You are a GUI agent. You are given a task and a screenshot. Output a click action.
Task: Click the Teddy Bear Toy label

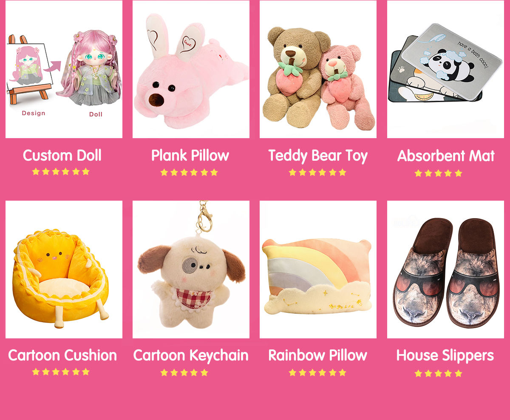[317, 156]
